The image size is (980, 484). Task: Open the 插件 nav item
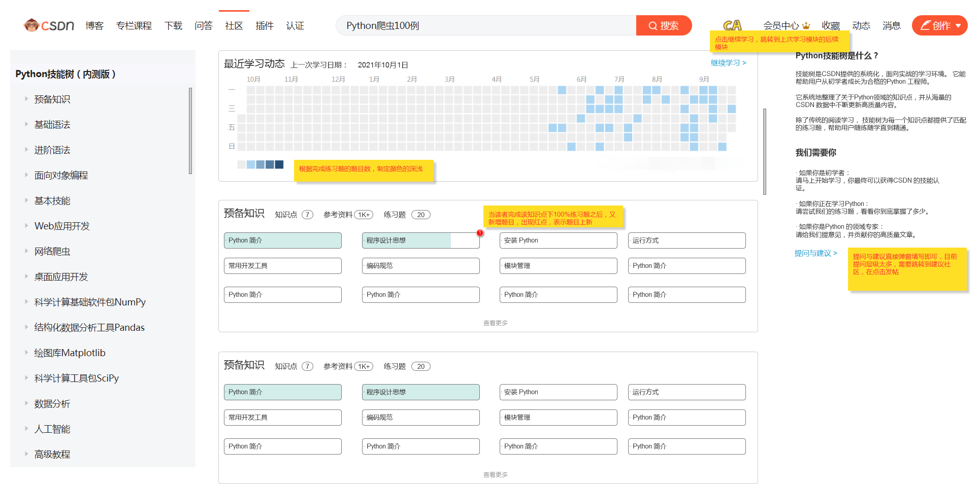[265, 25]
